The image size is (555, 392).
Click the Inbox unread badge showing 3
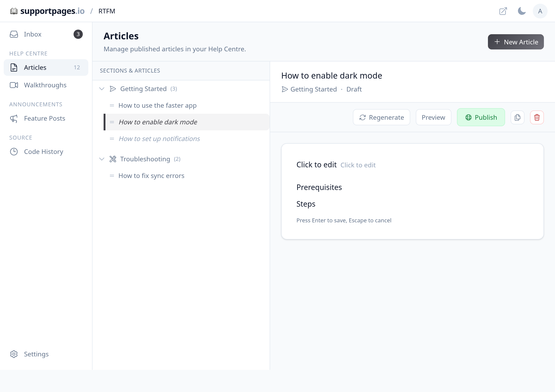78,34
